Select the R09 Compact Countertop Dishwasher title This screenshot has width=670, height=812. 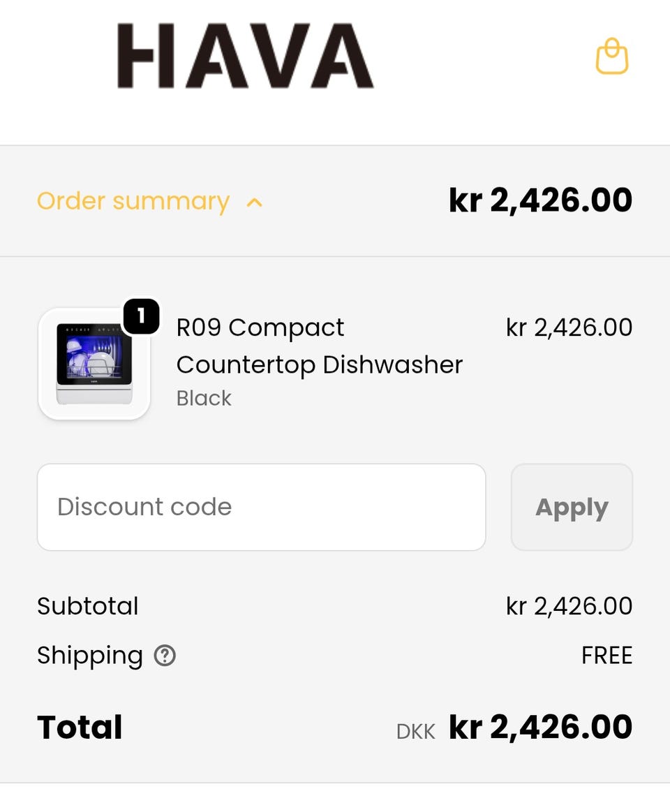(x=319, y=346)
